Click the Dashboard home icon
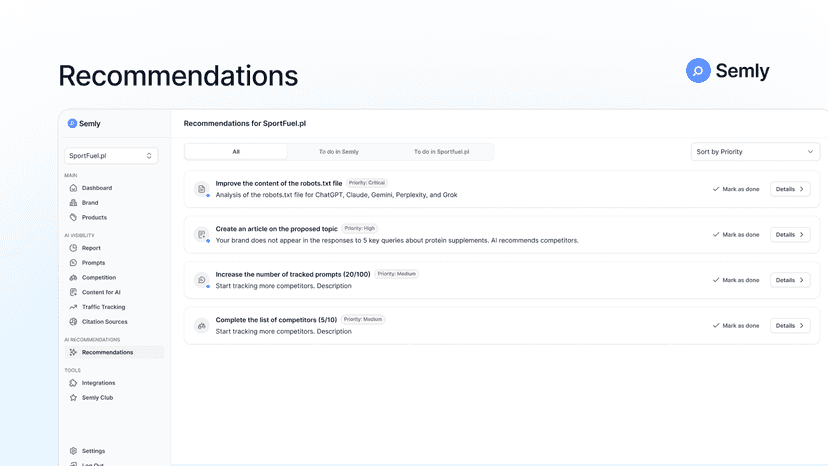The image size is (828, 466). point(73,188)
